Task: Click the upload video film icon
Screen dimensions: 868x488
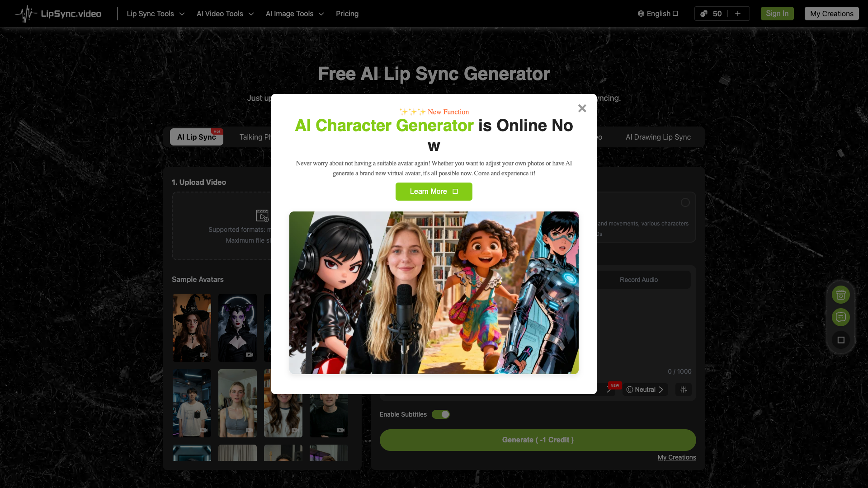Action: click(x=262, y=216)
